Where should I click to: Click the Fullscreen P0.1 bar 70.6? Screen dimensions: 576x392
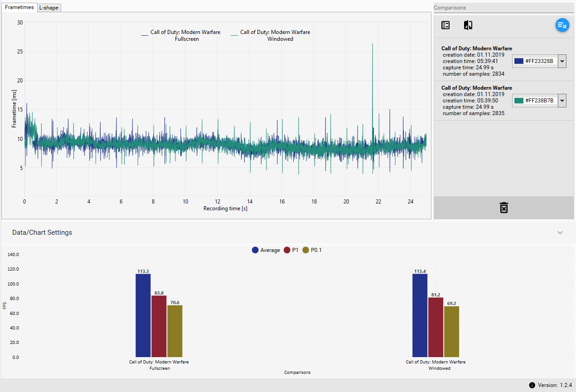[174, 331]
